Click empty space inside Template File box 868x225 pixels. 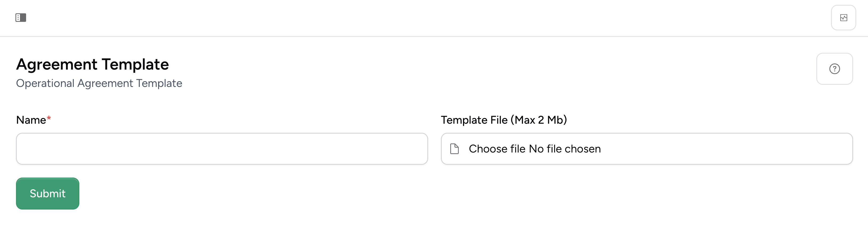(724, 149)
